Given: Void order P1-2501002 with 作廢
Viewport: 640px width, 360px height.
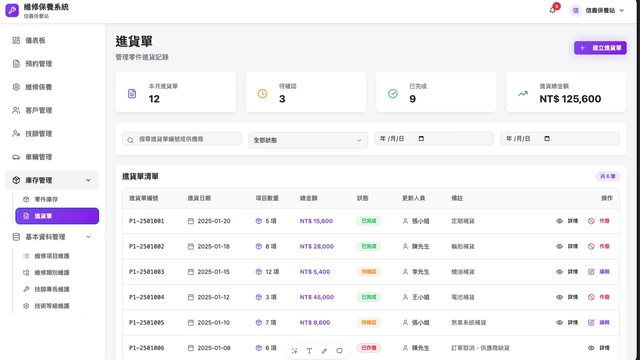Looking at the screenshot, I should coord(599,246).
